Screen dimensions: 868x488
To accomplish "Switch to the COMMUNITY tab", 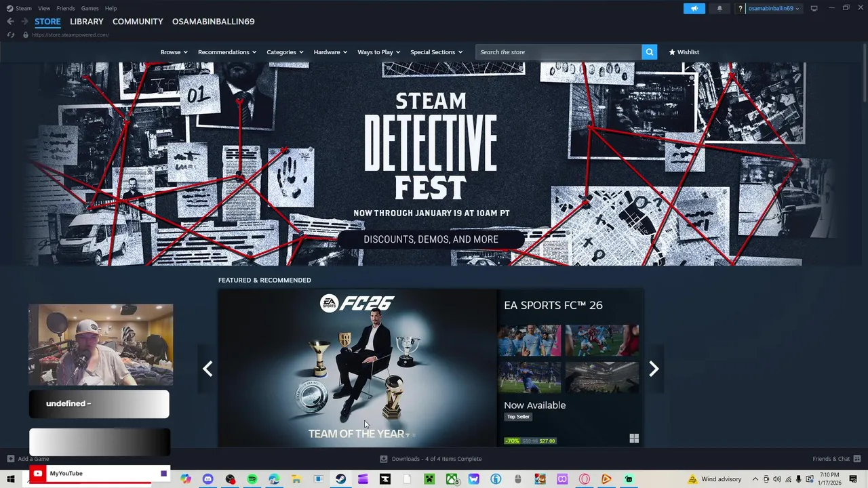I will tap(138, 22).
